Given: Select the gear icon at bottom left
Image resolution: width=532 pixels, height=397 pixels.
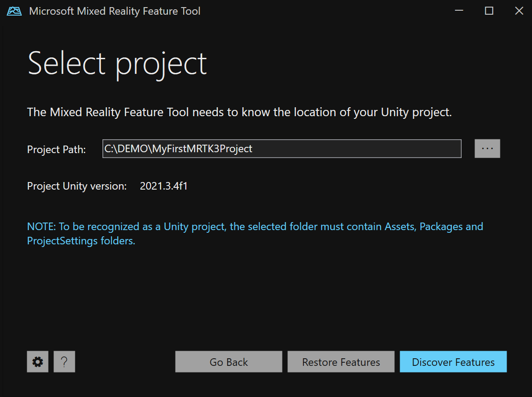Looking at the screenshot, I should pyautogui.click(x=37, y=361).
